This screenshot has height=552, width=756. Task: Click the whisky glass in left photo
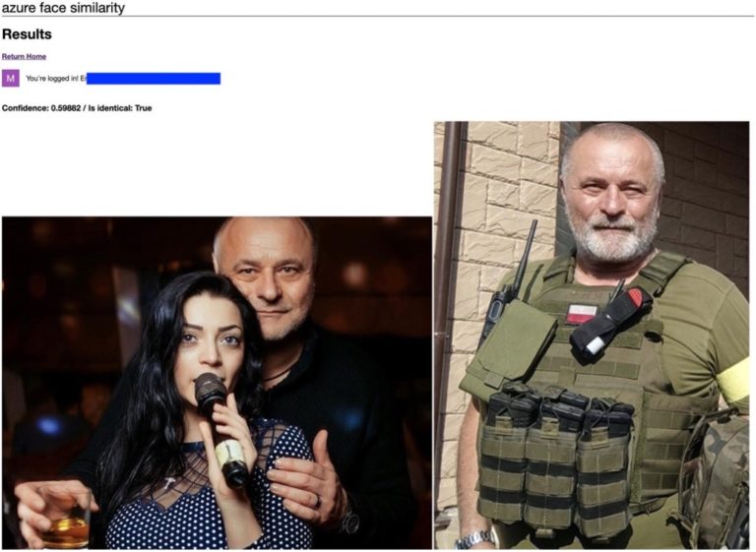[x=68, y=521]
